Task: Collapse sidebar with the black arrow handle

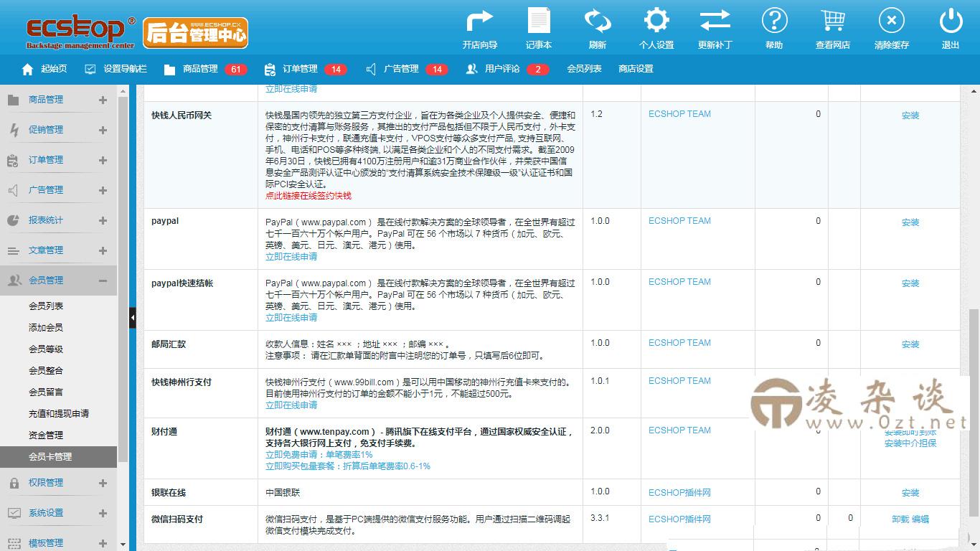Action: [133, 318]
